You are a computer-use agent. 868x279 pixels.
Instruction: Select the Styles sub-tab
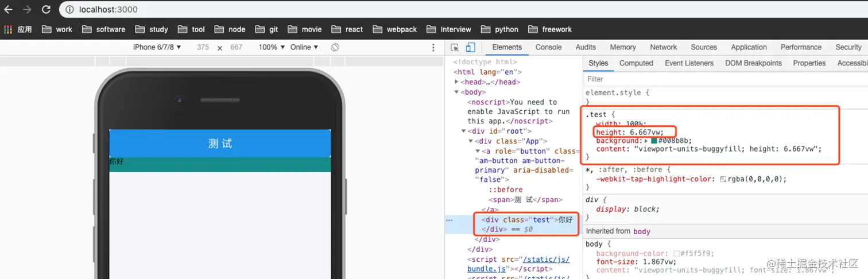point(598,63)
